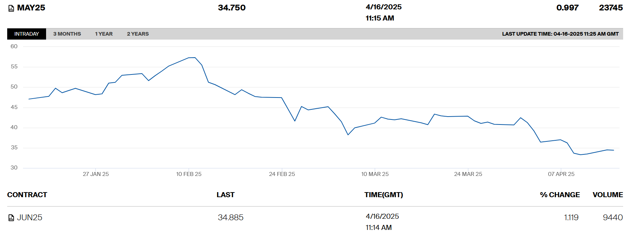The width and height of the screenshot is (644, 231).
Task: Click the last update time text
Action: tap(560, 34)
